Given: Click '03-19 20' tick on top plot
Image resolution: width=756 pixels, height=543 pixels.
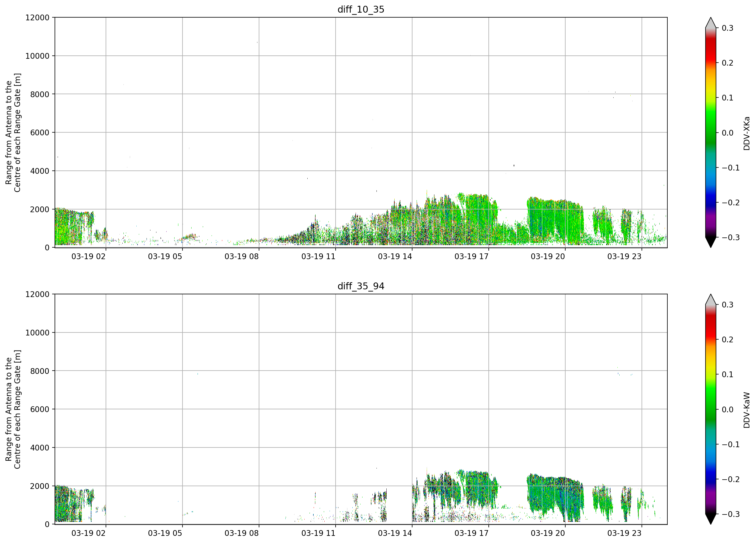Looking at the screenshot, I should pyautogui.click(x=548, y=256).
